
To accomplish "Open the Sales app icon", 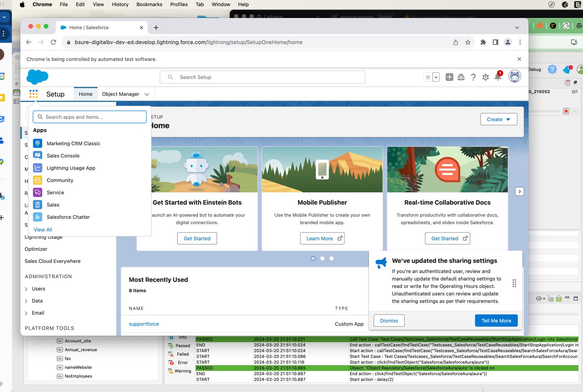I will (x=38, y=205).
